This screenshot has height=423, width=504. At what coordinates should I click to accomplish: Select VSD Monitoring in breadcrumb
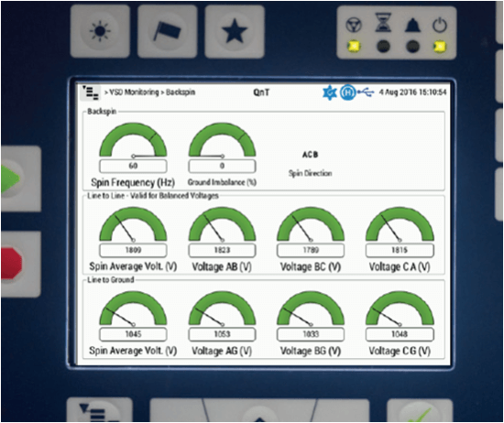point(134,92)
